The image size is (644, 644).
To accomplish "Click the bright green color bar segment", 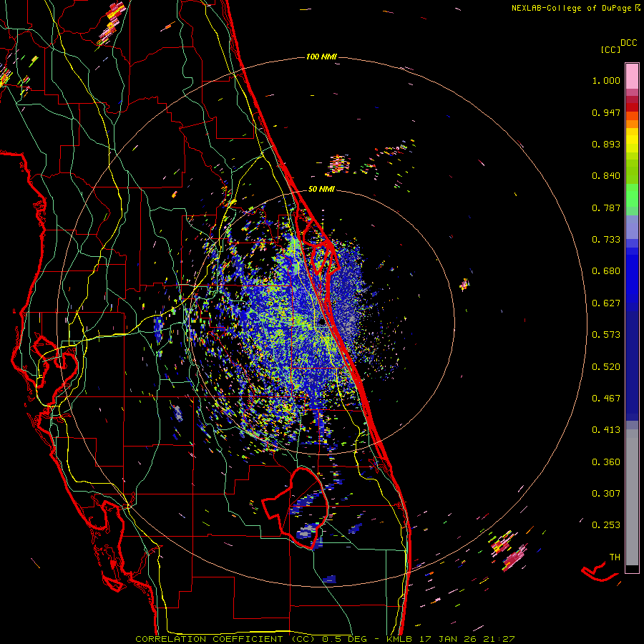I will click(x=632, y=195).
